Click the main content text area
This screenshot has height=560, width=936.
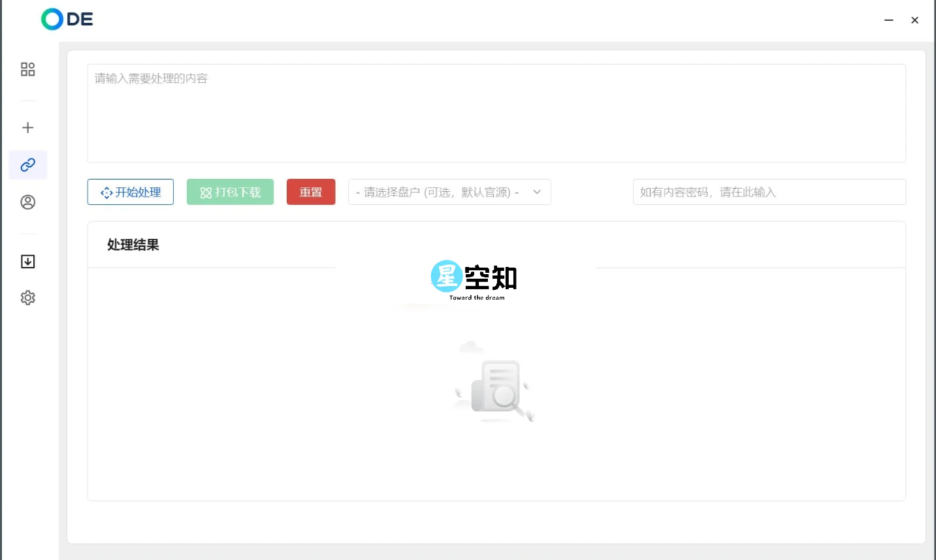point(496,112)
